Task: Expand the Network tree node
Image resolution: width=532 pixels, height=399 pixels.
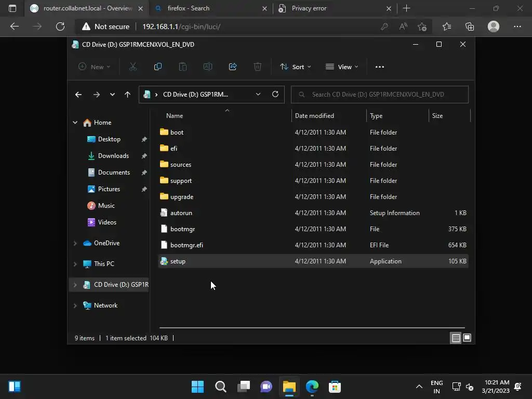Action: point(75,305)
